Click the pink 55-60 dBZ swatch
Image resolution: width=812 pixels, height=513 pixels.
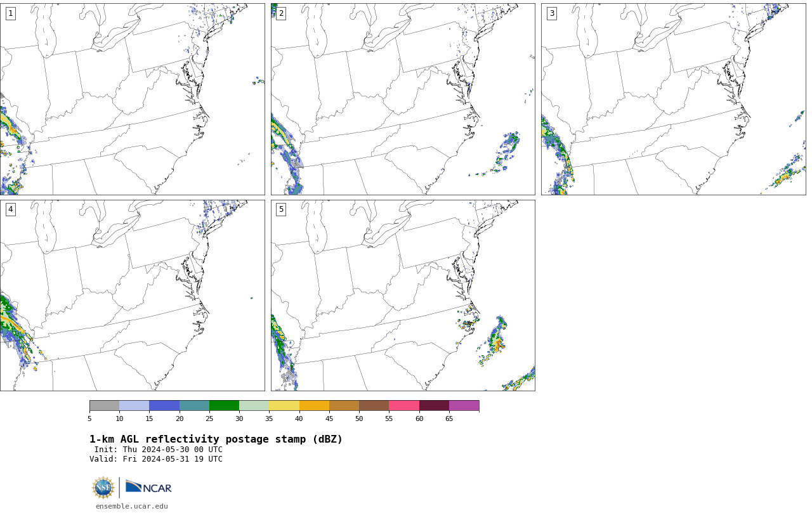[404, 406]
